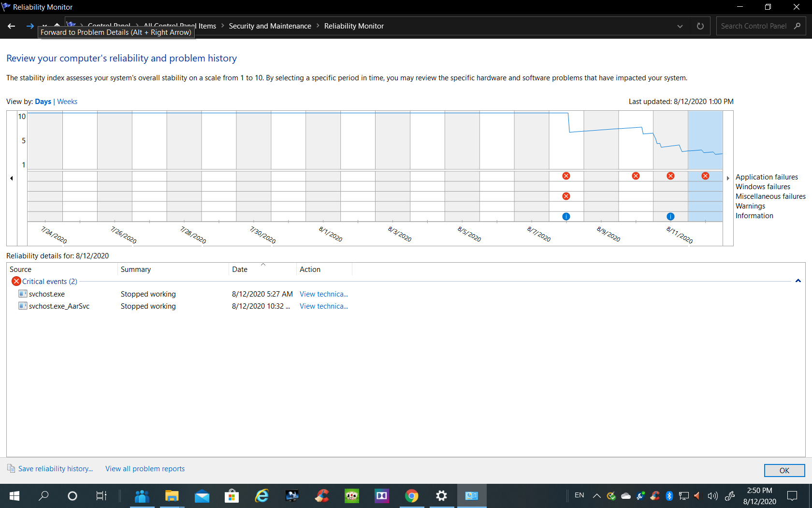Click the Back navigation arrow

tap(12, 26)
